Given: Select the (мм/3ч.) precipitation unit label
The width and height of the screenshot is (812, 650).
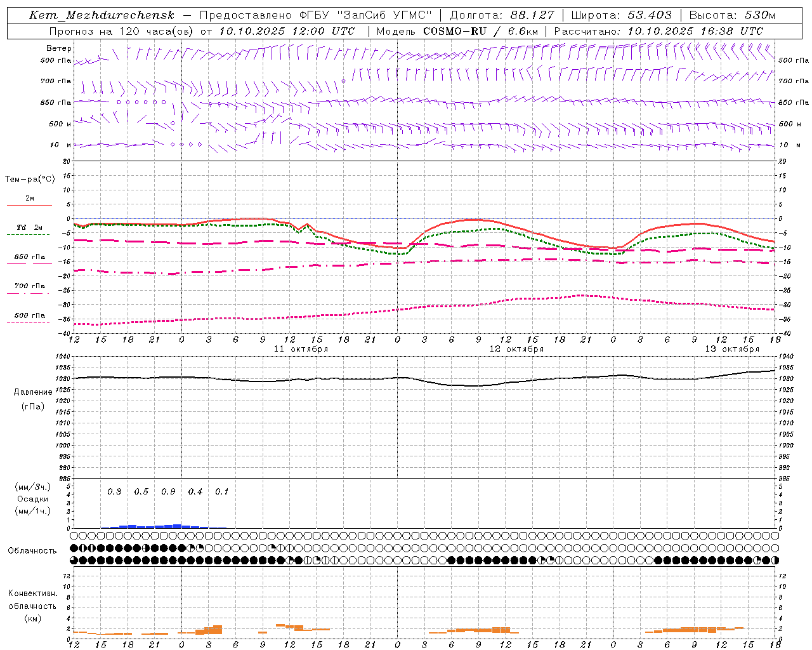Looking at the screenshot, I should [x=33, y=487].
